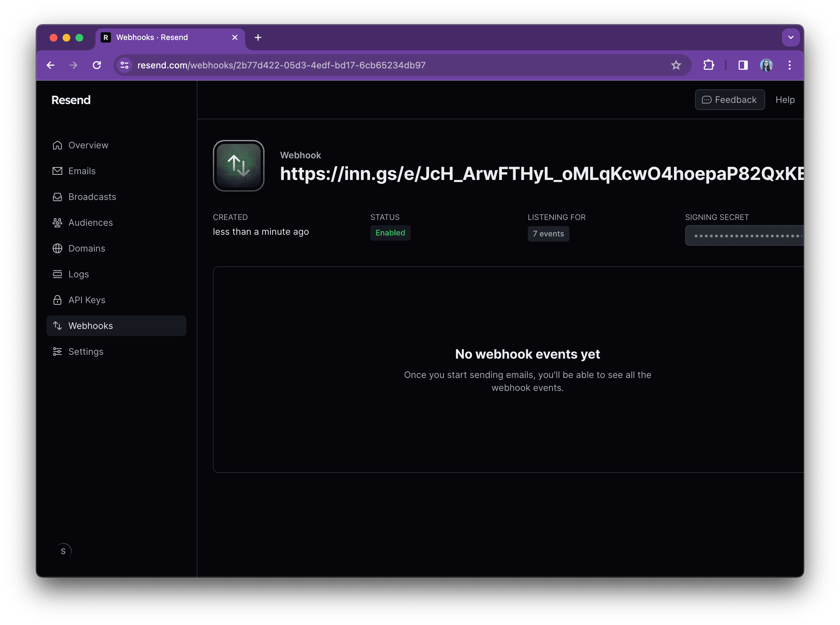This screenshot has height=625, width=840.
Task: Open the tab search chevron dropdown
Action: coord(791,37)
